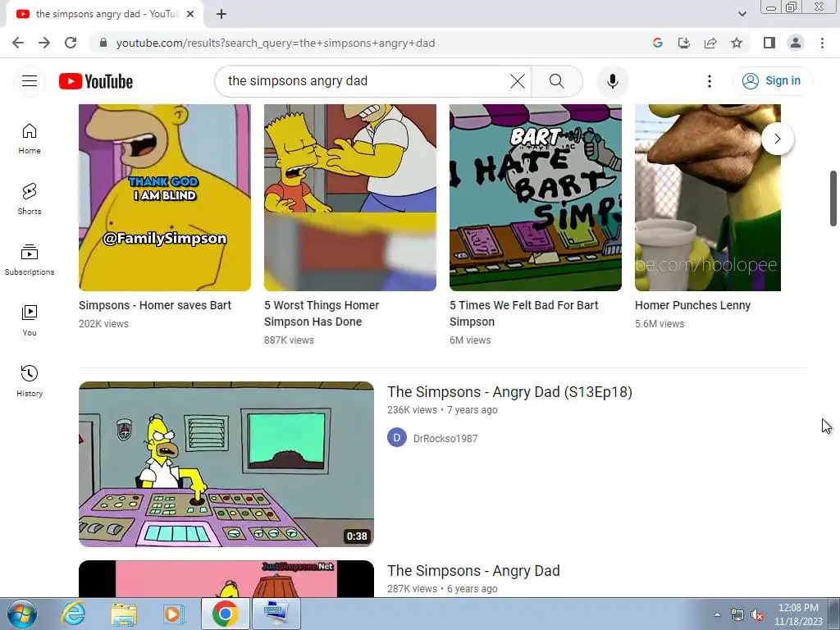The image size is (840, 630).
Task: Open Home in the sidebar
Action: pos(30,139)
